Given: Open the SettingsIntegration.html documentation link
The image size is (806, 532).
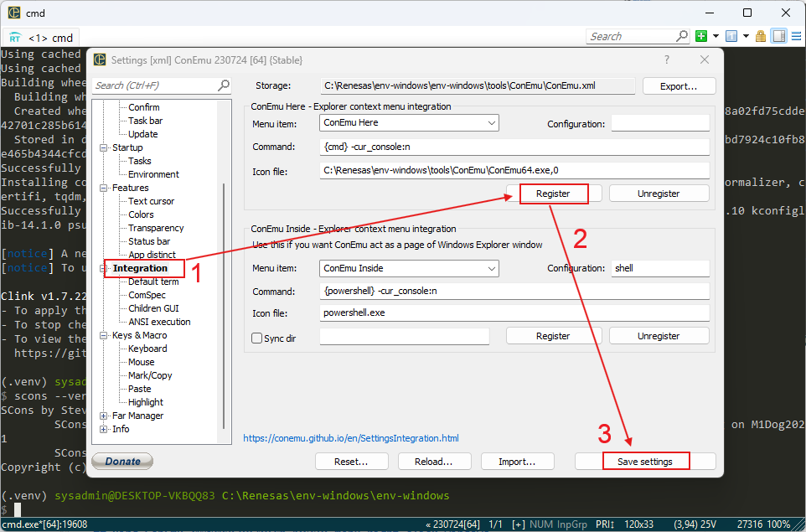Looking at the screenshot, I should [x=351, y=438].
